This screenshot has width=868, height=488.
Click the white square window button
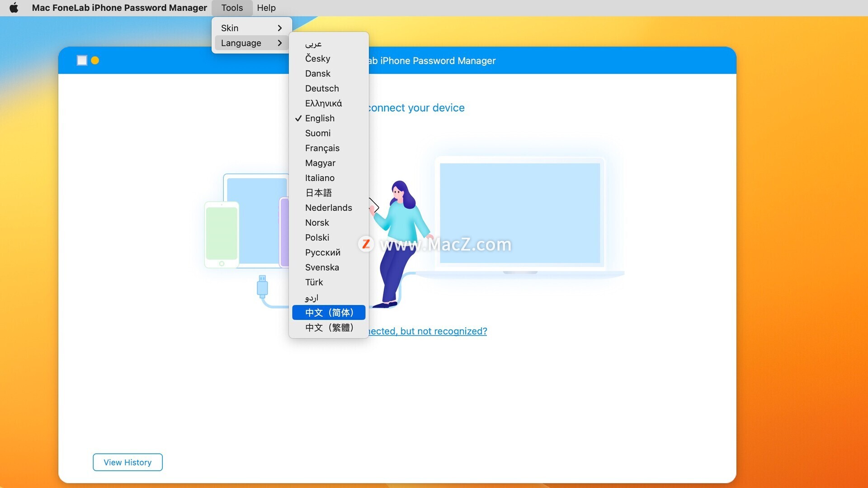pyautogui.click(x=82, y=61)
